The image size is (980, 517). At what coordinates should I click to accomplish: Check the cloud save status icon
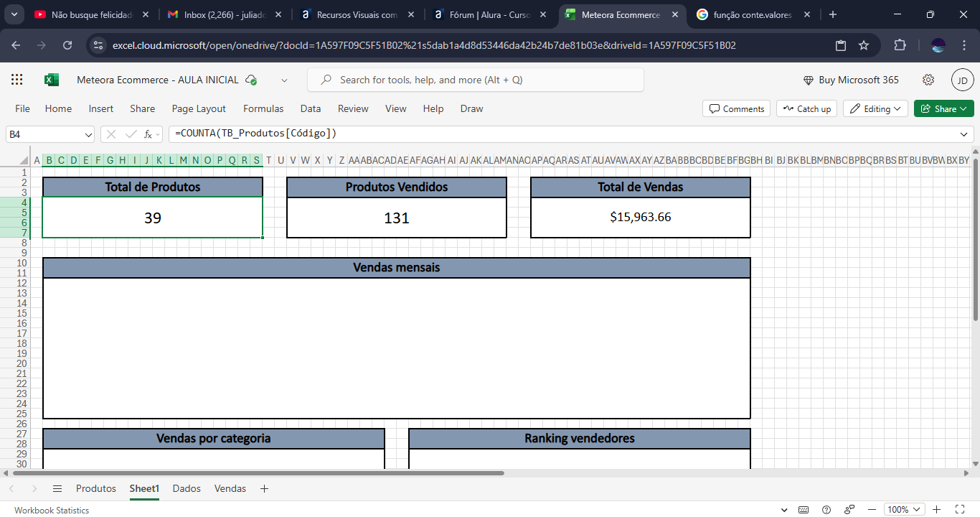click(251, 80)
